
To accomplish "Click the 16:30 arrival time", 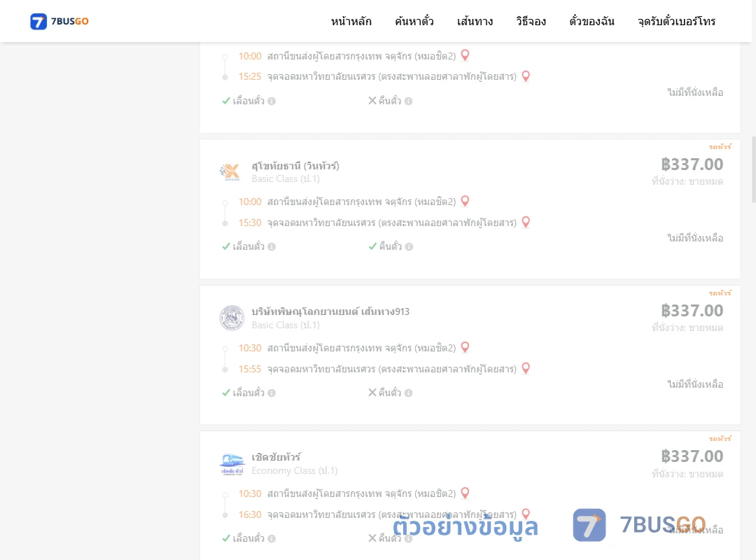I will click(250, 514).
